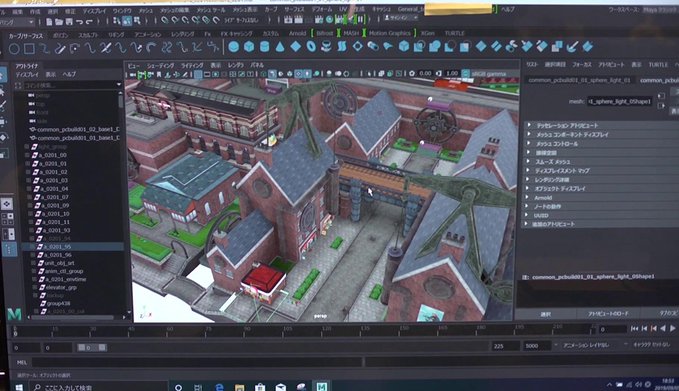Pick the Select tool in the toolbox

[2, 75]
